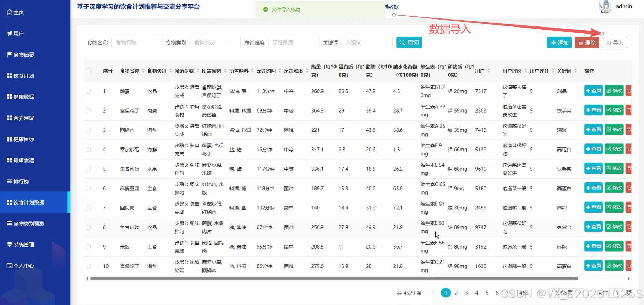Go to pagination page 5

click(x=487, y=293)
